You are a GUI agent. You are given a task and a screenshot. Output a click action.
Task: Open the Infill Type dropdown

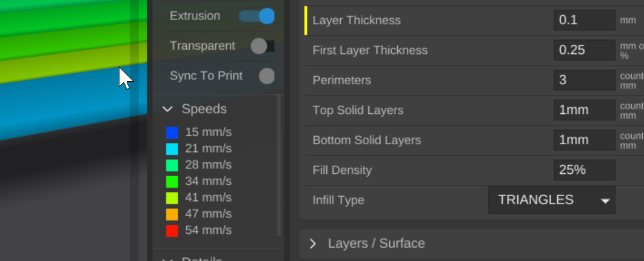coord(552,200)
